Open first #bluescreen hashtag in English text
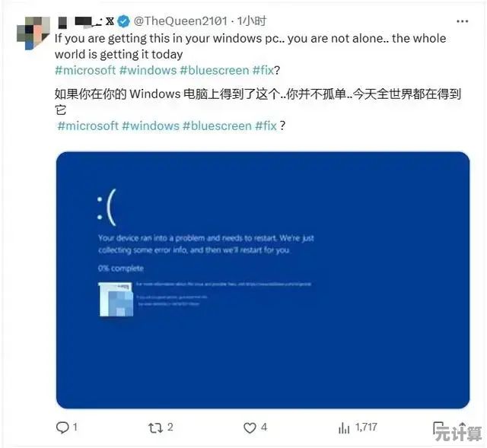This screenshot has height=448, width=487. point(215,71)
